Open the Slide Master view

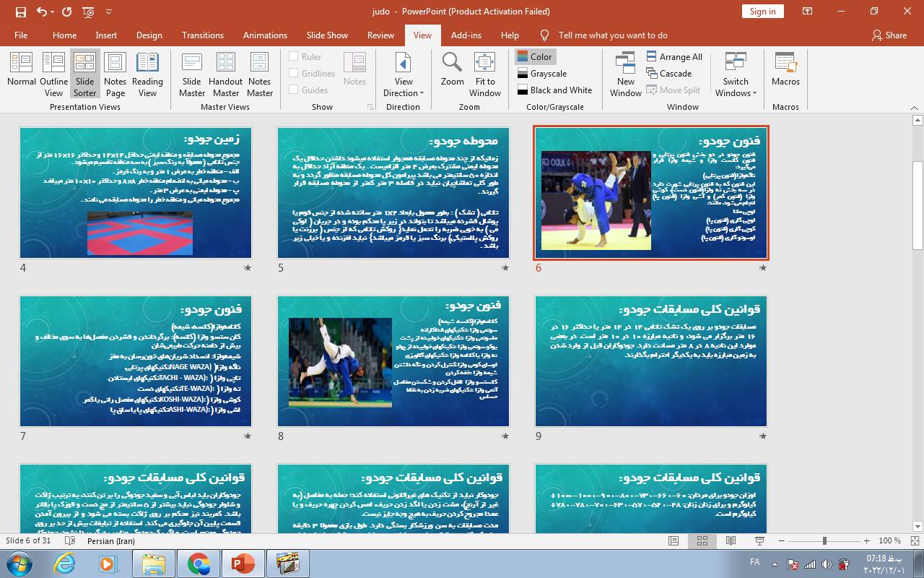192,72
